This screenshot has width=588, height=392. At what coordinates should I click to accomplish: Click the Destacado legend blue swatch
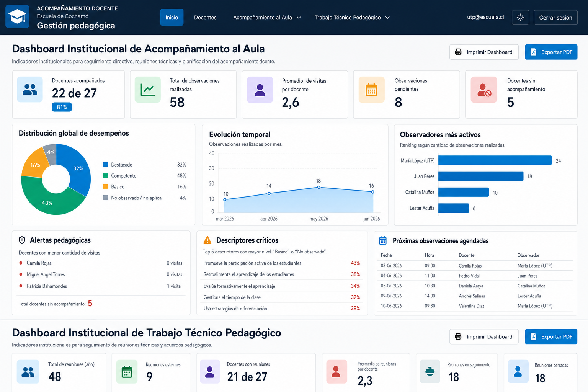click(105, 165)
